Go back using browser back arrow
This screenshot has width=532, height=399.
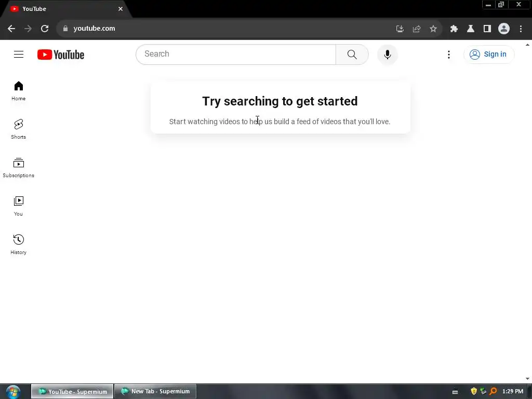[x=11, y=29]
